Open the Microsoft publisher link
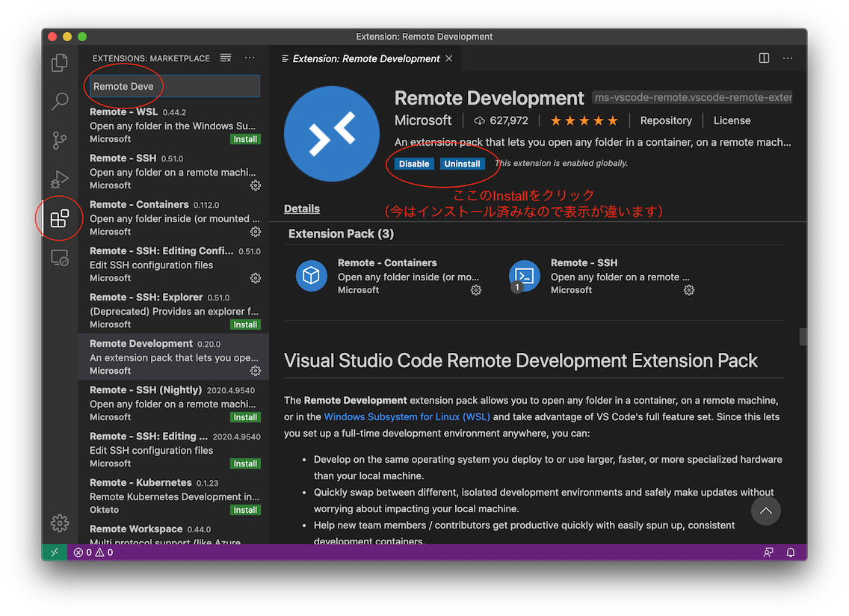This screenshot has width=849, height=616. pyautogui.click(x=423, y=120)
